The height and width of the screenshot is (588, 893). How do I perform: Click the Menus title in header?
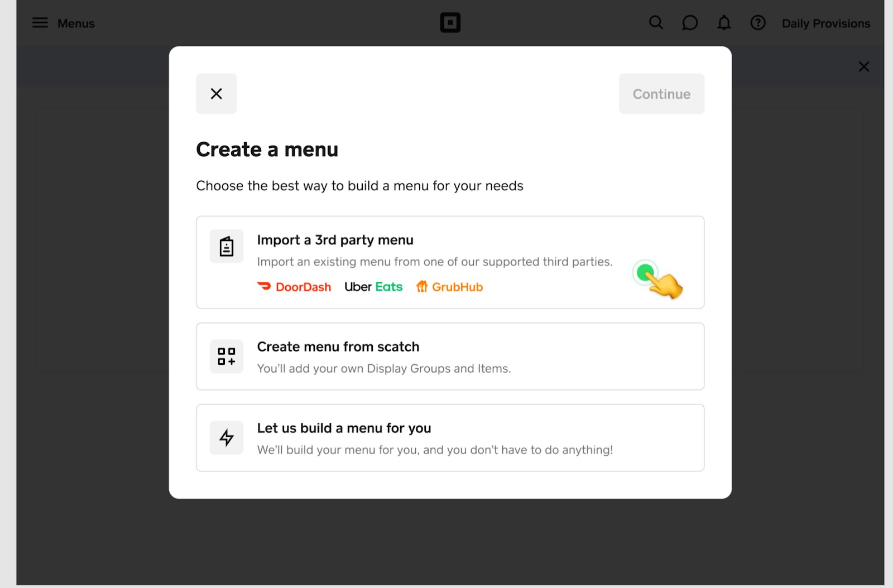pos(76,23)
